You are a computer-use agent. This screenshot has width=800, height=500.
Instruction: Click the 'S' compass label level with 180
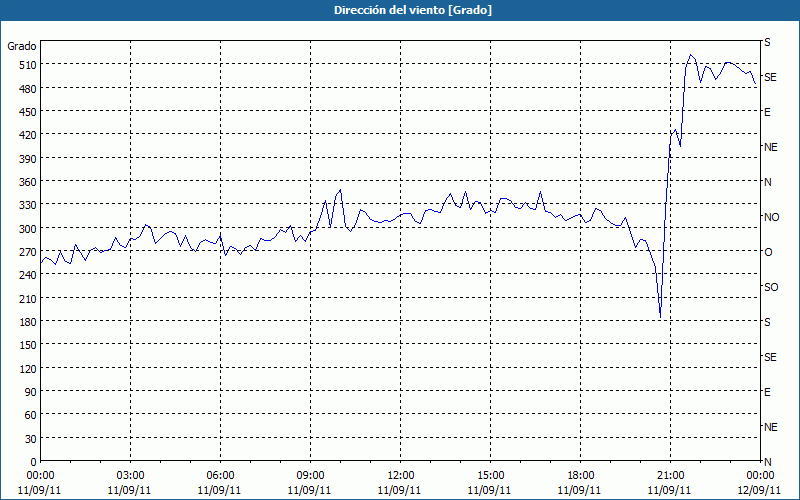coord(767,322)
